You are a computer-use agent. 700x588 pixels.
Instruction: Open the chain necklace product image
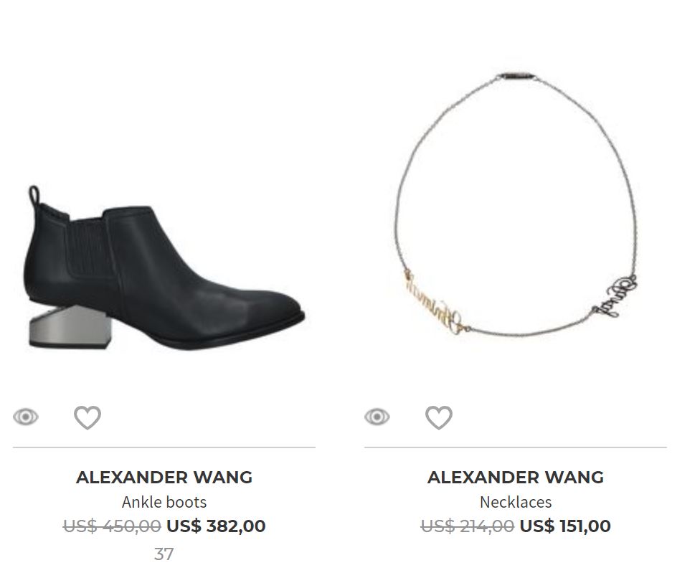click(x=516, y=204)
